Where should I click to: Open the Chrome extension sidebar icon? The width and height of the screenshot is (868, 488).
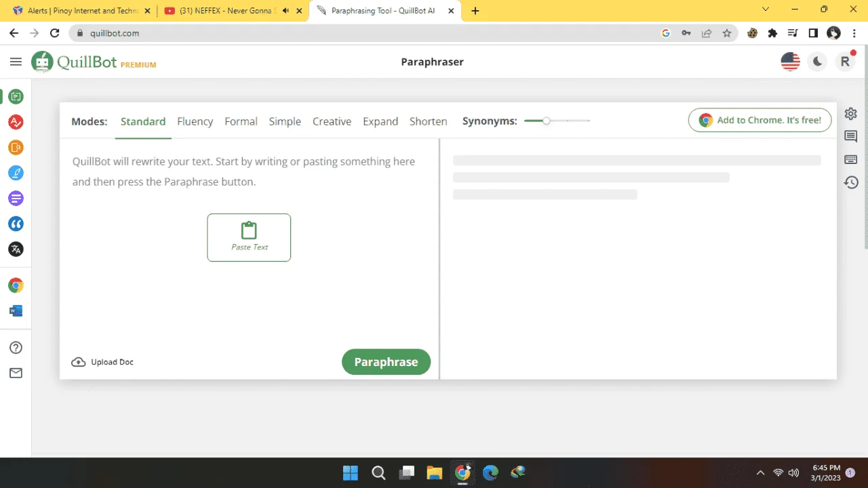coord(16,285)
